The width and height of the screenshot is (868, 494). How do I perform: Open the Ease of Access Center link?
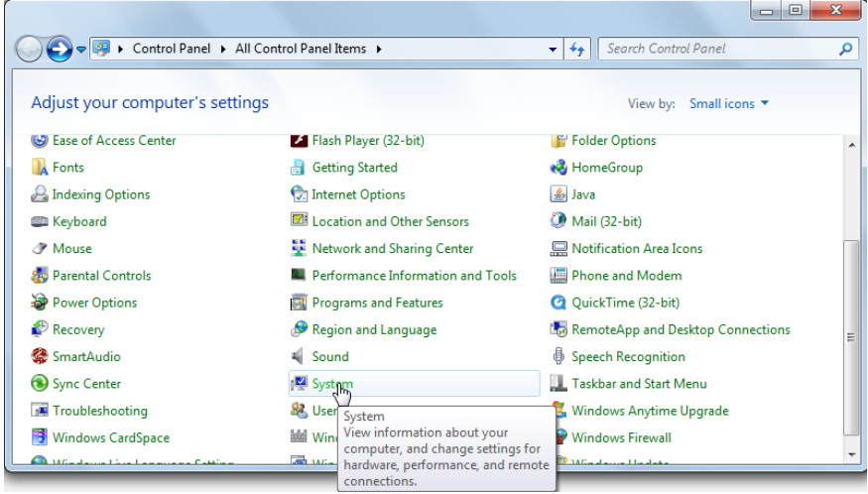114,141
